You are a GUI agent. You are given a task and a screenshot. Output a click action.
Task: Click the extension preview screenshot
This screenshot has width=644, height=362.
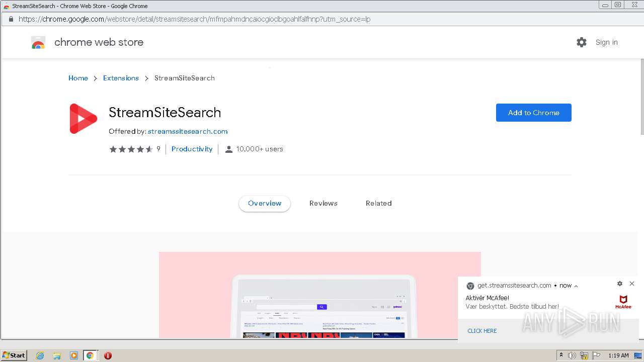click(x=320, y=295)
